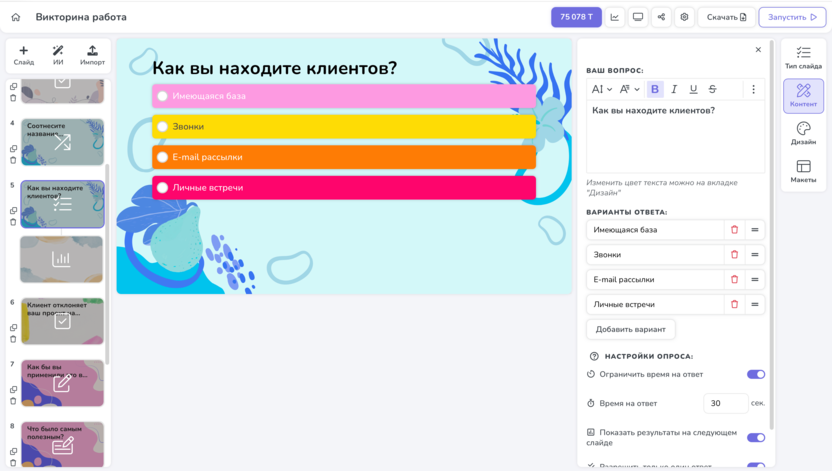The width and height of the screenshot is (832, 471).
Task: Click the Запустить launch button
Action: point(792,17)
